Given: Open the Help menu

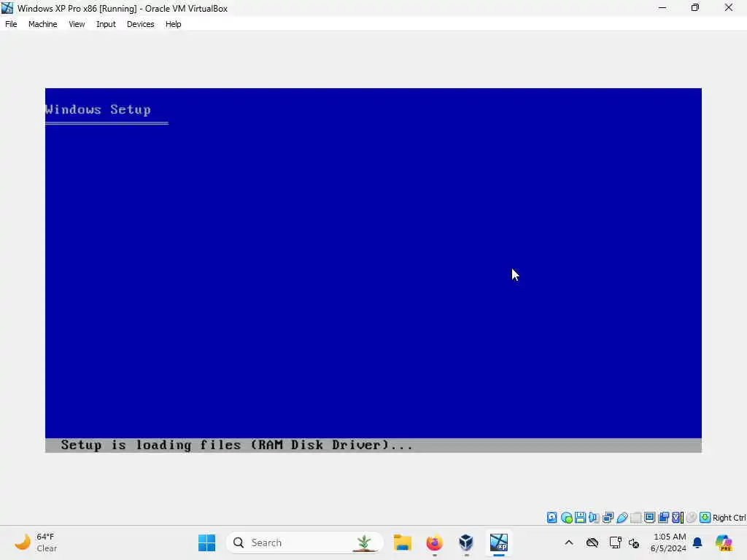Looking at the screenshot, I should [173, 24].
